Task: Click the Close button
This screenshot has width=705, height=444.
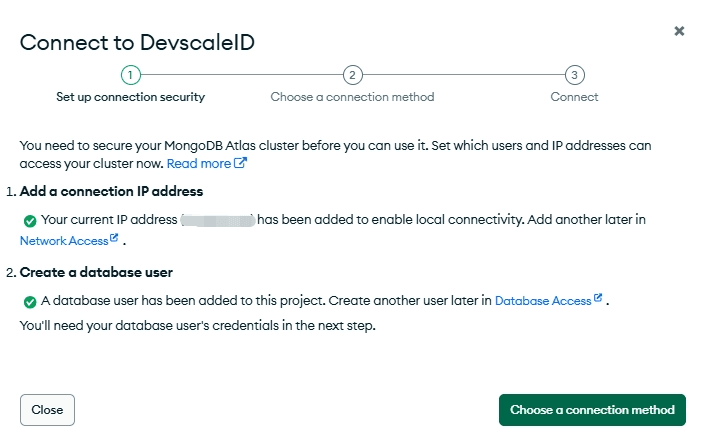Action: click(47, 410)
